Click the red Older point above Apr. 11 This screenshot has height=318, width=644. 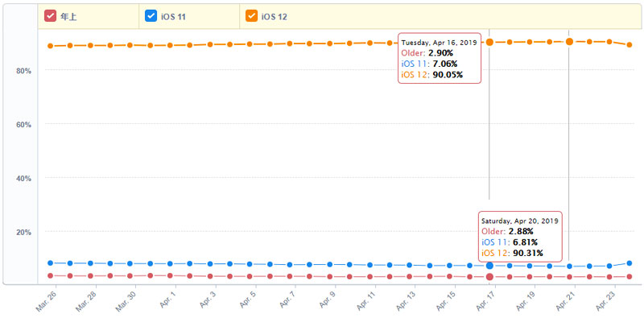point(370,276)
